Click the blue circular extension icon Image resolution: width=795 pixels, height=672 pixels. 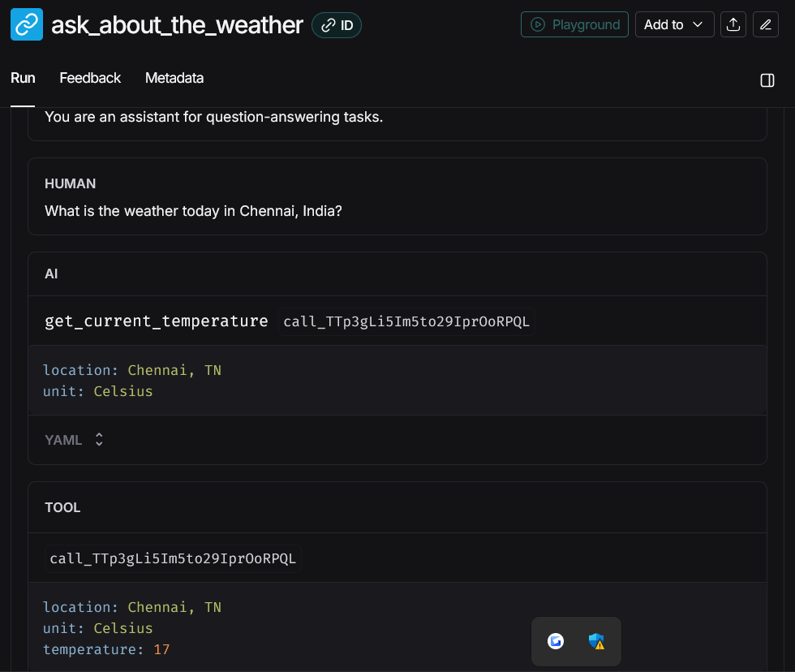coord(556,641)
